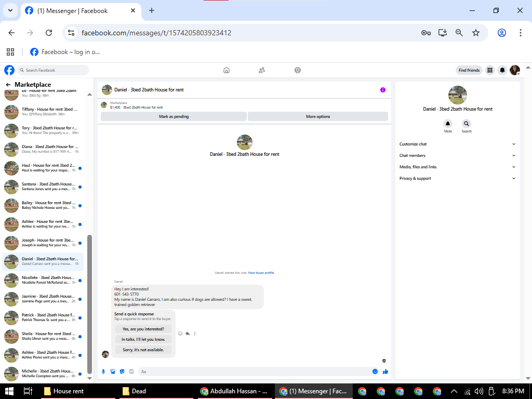Open the Facebook menu grid icon
532x399 pixels.
[489, 70]
